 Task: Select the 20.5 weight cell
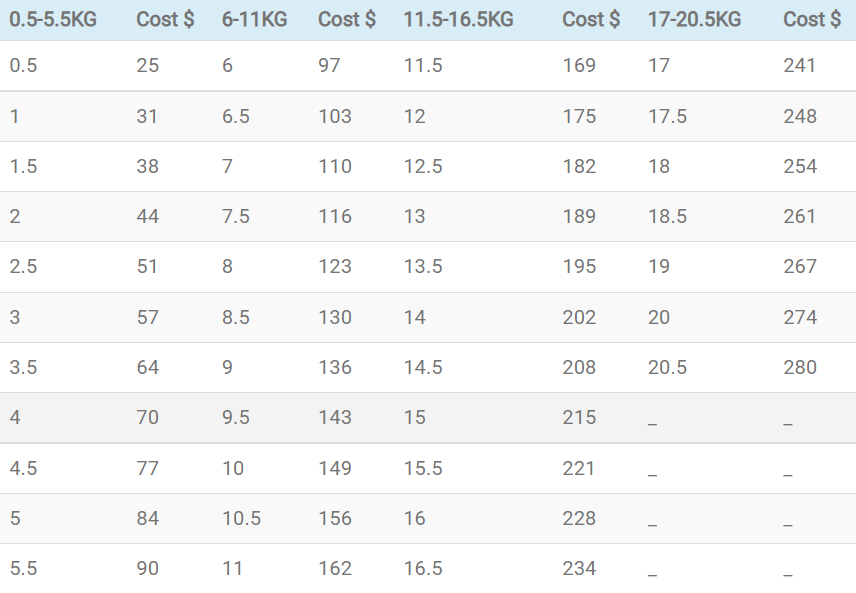[667, 368]
